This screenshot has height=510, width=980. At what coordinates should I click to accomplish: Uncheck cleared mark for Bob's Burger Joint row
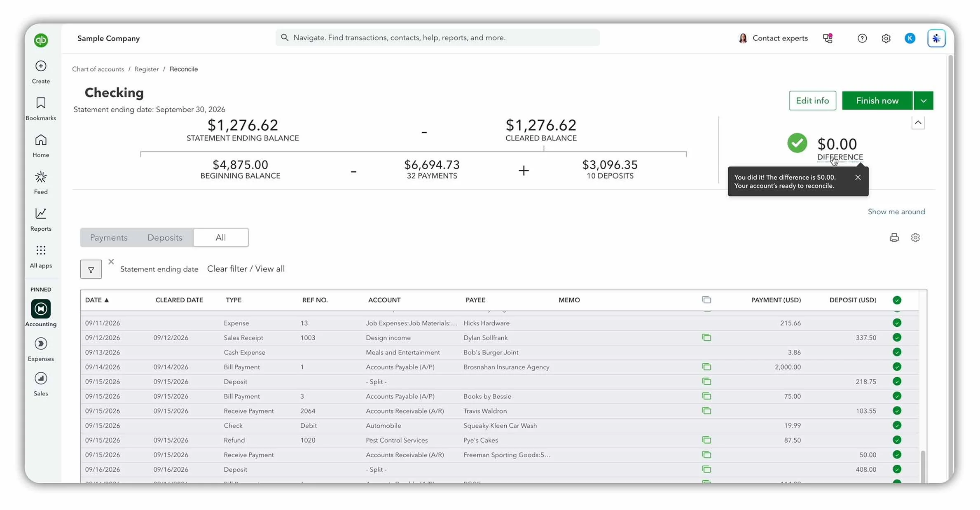[897, 352]
